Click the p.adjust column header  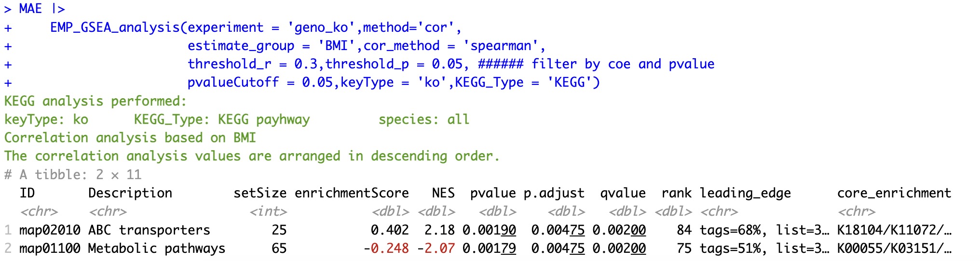click(x=554, y=193)
